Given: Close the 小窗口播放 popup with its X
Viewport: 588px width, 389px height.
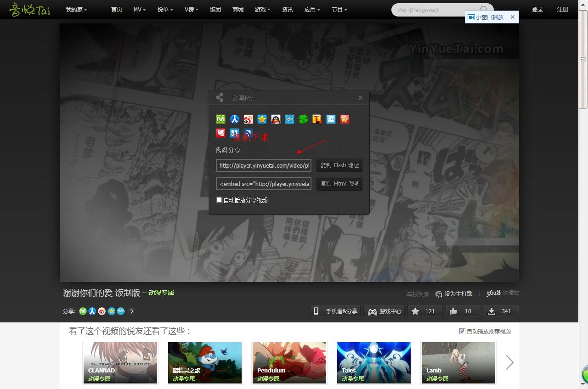Looking at the screenshot, I should (513, 17).
